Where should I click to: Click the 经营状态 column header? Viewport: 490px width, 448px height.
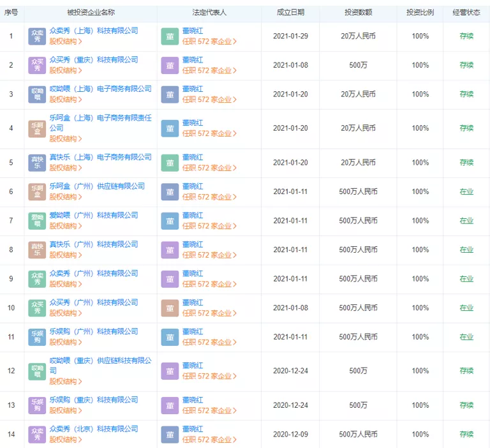(466, 12)
